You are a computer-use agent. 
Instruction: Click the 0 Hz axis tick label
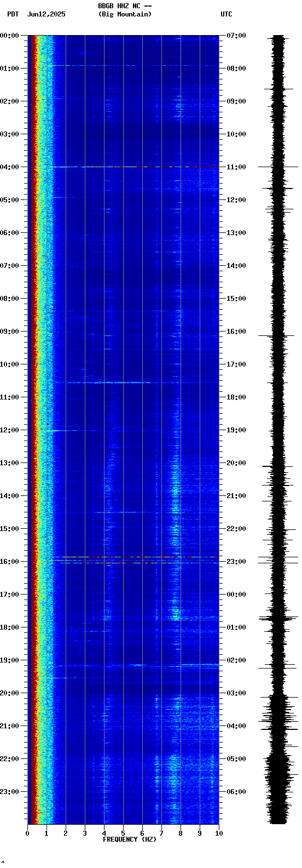(x=27, y=833)
